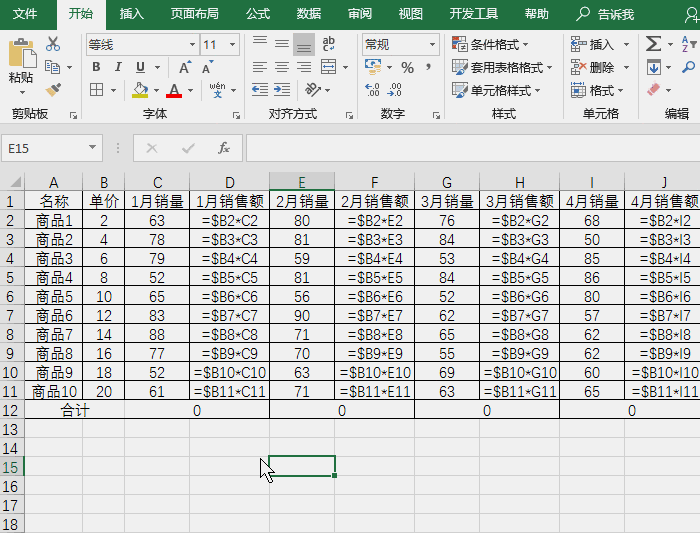Decrease indent

pyautogui.click(x=260, y=90)
